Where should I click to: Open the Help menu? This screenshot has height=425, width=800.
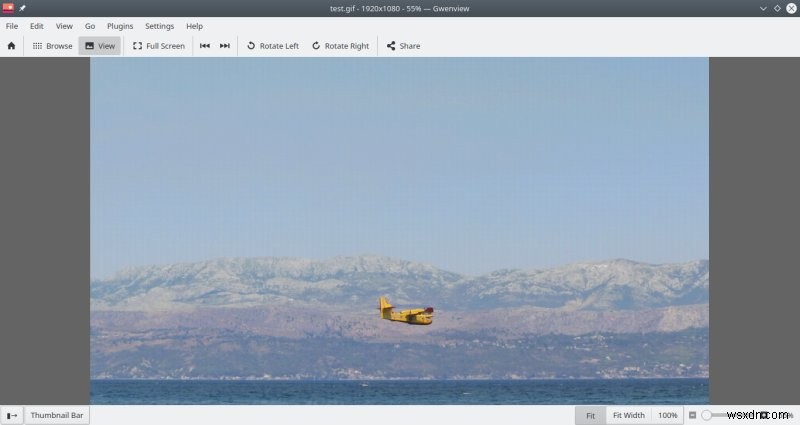click(194, 26)
